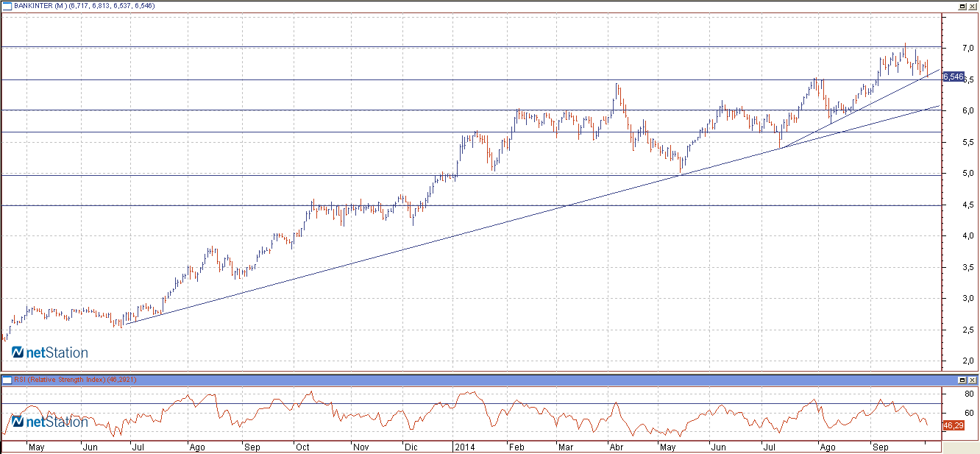Click the 5,0 price axis label
This screenshot has height=454, width=980.
(x=967, y=174)
